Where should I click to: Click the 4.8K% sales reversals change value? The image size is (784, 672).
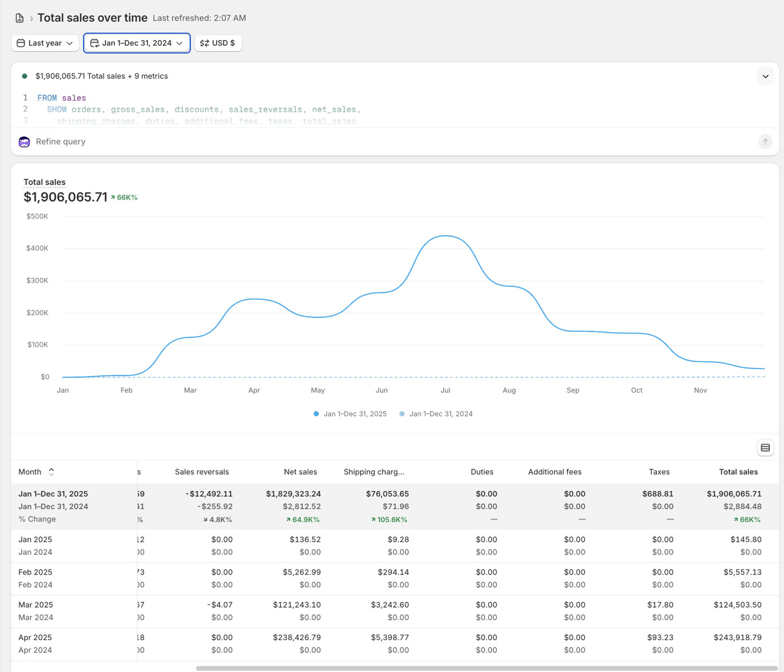click(x=217, y=520)
